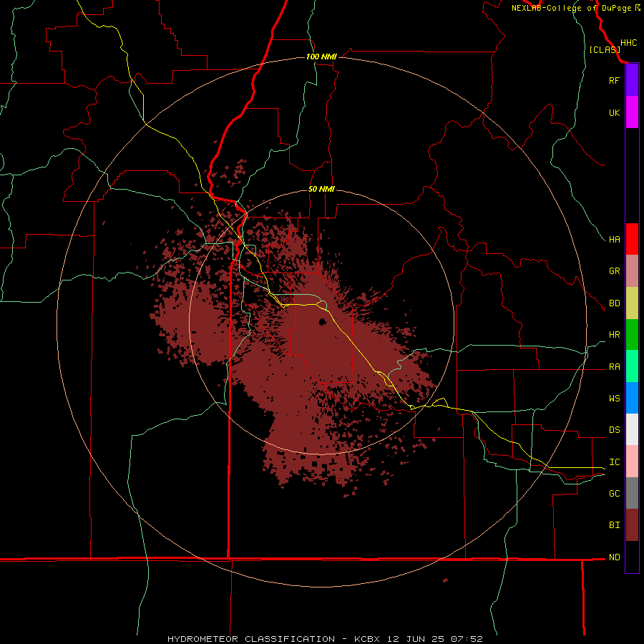The height and width of the screenshot is (644, 644).
Task: Click the UK magenta legend swatch
Action: pyautogui.click(x=632, y=112)
